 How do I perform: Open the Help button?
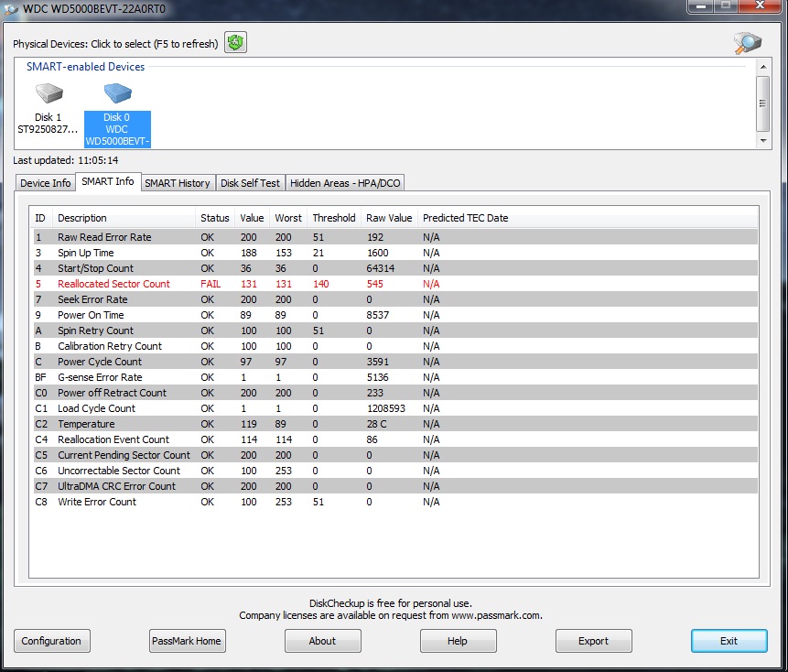click(x=458, y=641)
